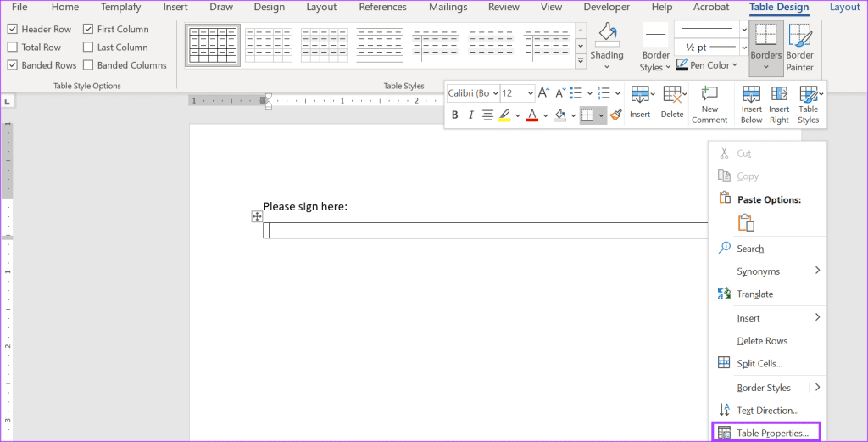Screen dimensions: 868x442
Task: Click the Paste option clipboard icon
Action: [x=746, y=222]
